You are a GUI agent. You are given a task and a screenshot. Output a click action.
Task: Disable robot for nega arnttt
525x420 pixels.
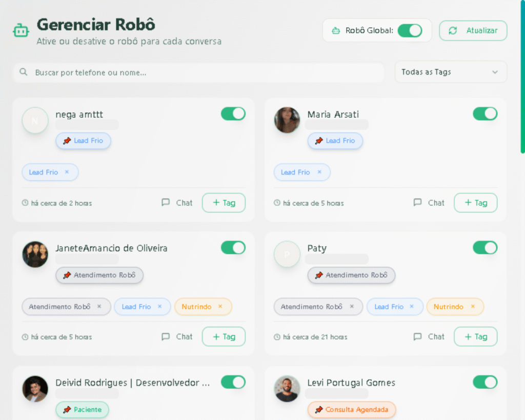click(x=233, y=114)
